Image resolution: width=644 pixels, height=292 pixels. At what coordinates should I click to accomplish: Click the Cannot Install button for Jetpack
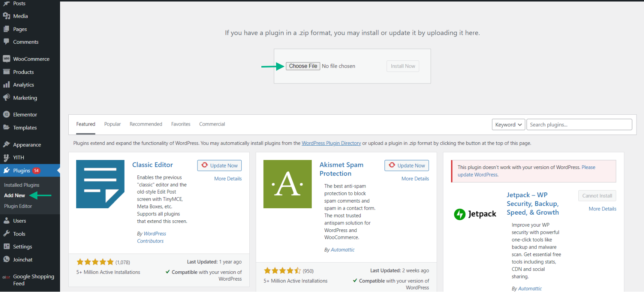pos(597,196)
